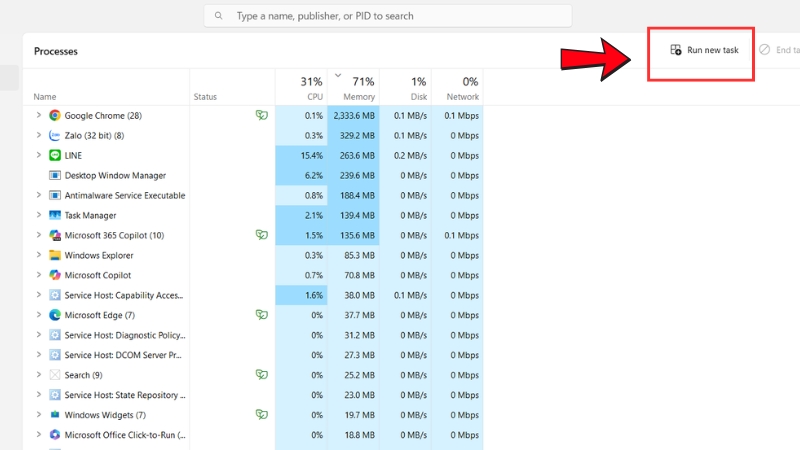Expand the Task Manager process group
Image resolution: width=800 pixels, height=450 pixels.
[38, 215]
